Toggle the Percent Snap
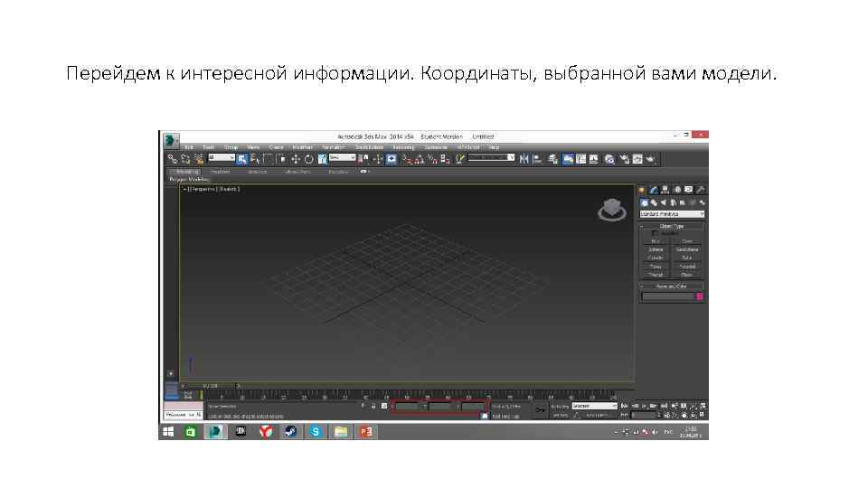The width and height of the screenshot is (868, 488). tap(432, 159)
